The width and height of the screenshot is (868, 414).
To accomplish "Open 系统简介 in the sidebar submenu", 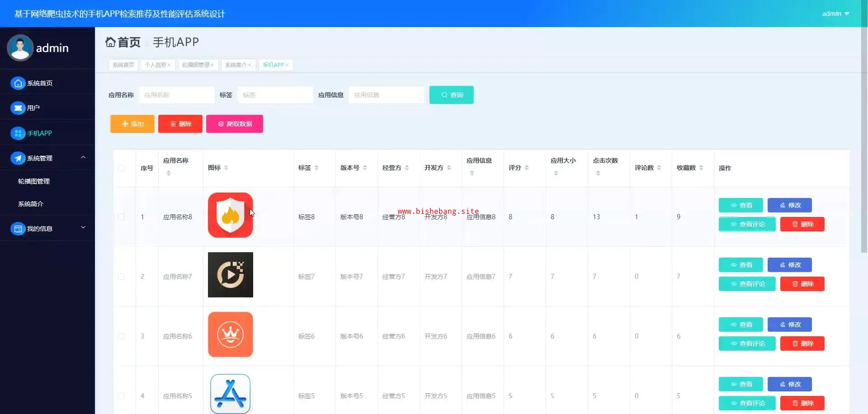I will pos(31,204).
